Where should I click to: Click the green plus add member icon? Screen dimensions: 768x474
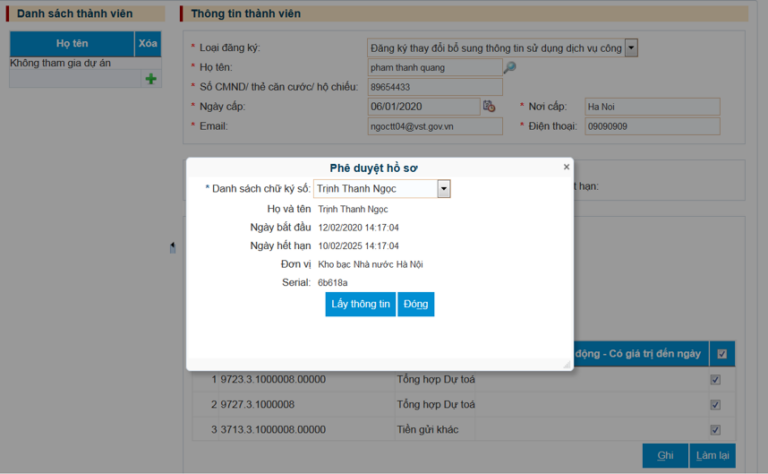(x=151, y=79)
